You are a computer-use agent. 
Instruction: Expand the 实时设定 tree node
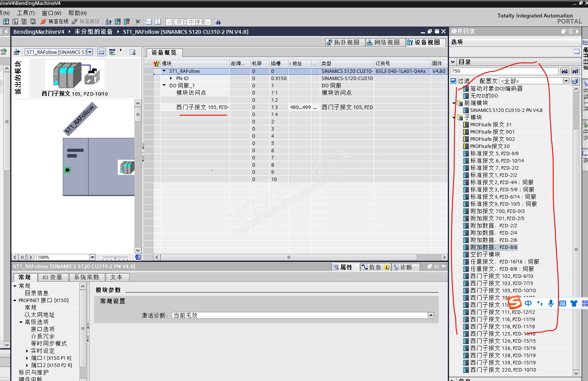[x=27, y=351]
